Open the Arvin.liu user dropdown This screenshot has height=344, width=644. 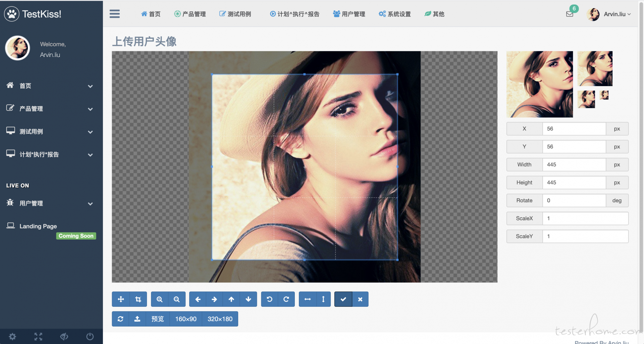(609, 14)
